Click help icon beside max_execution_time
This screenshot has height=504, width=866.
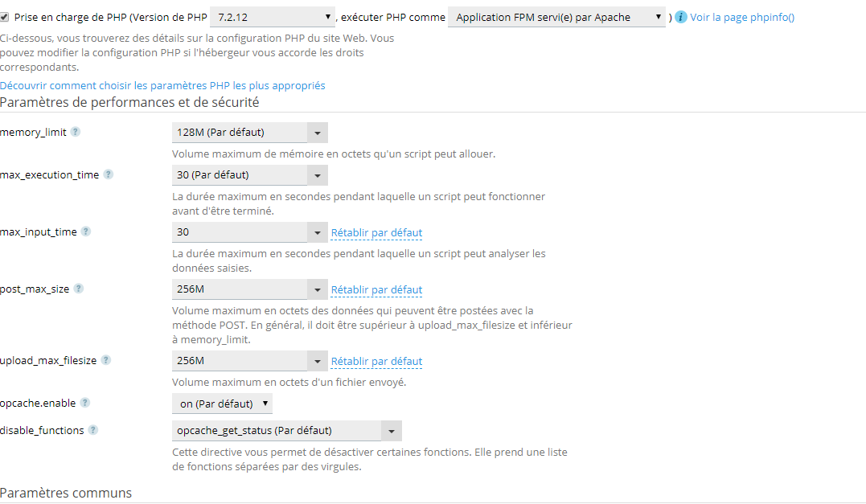(109, 174)
